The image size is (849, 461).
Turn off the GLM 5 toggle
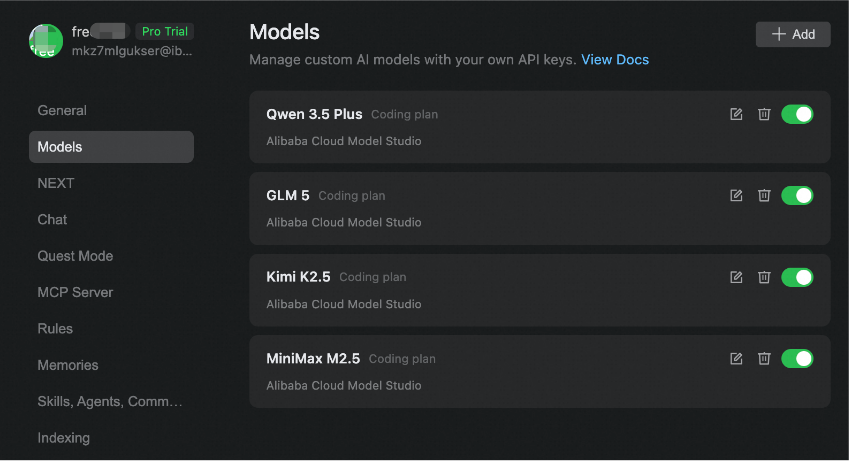797,196
